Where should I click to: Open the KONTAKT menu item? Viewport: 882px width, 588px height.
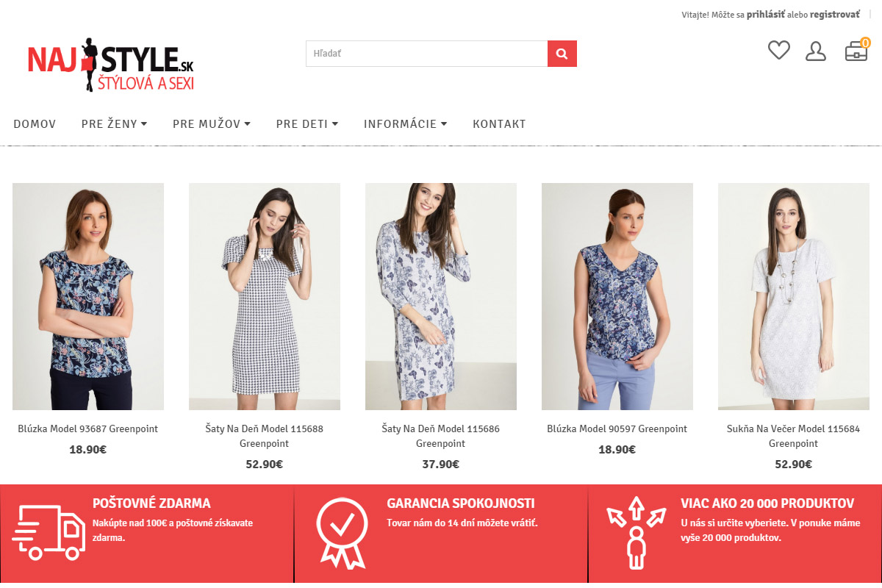(x=499, y=123)
